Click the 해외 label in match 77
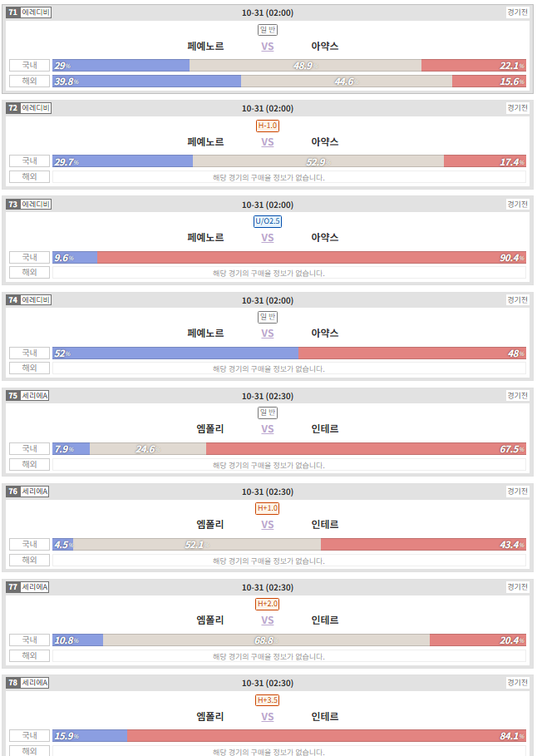537x756 pixels. click(x=29, y=655)
